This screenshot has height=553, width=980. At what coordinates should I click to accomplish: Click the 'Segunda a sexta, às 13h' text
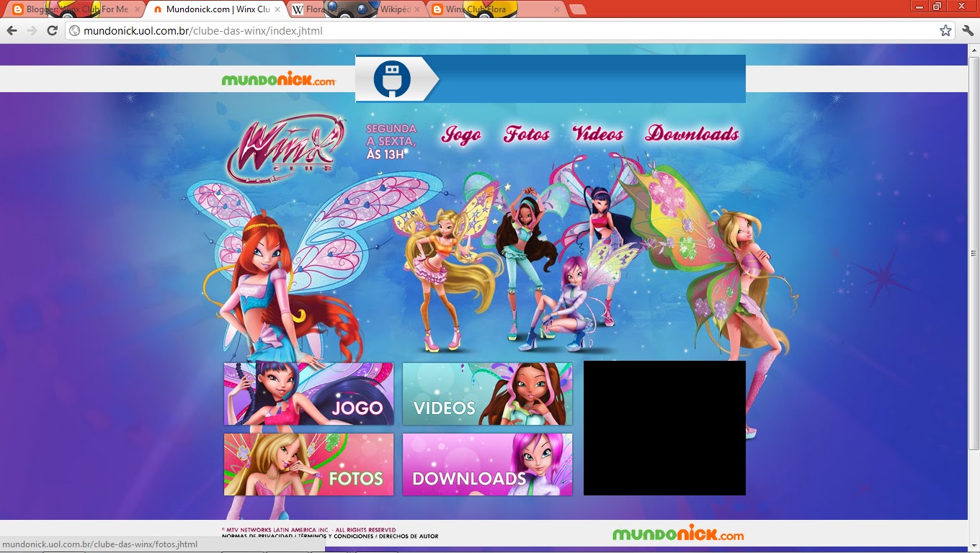[x=391, y=141]
